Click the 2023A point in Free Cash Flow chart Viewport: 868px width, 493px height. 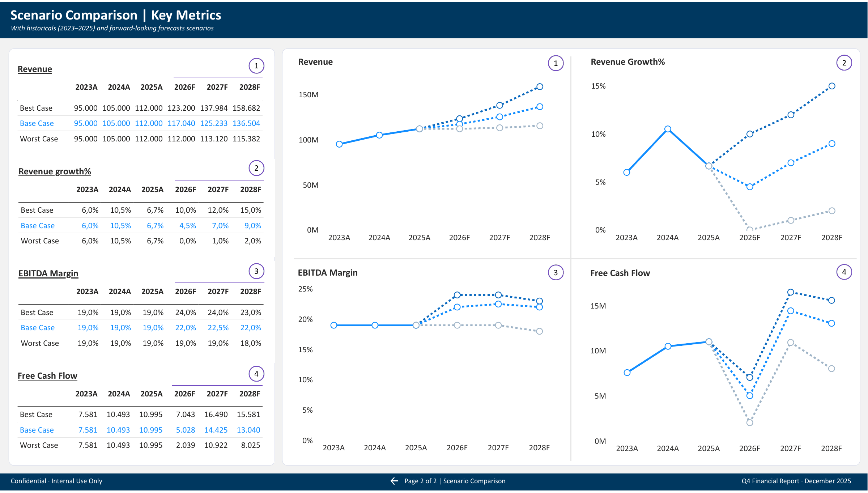[x=627, y=373]
